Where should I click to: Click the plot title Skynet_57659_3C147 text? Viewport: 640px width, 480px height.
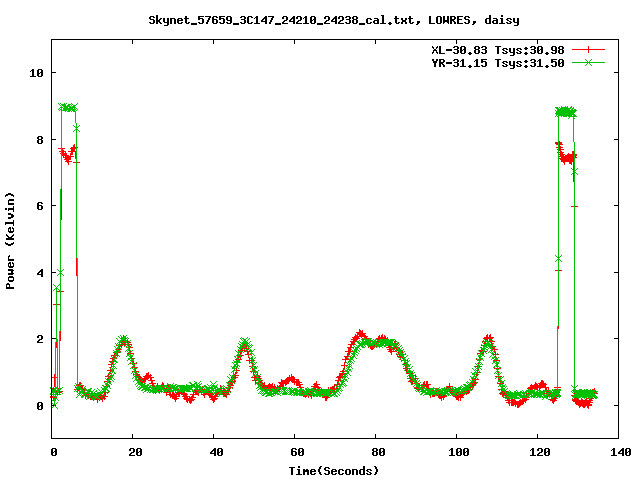click(x=333, y=20)
